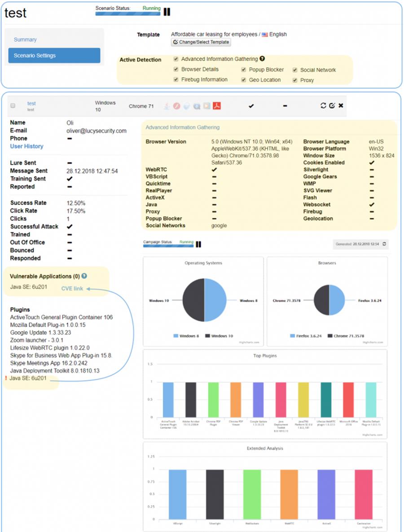Click the Success Rate value 12.50%
Screen dimensions: 404x532
pos(76,203)
